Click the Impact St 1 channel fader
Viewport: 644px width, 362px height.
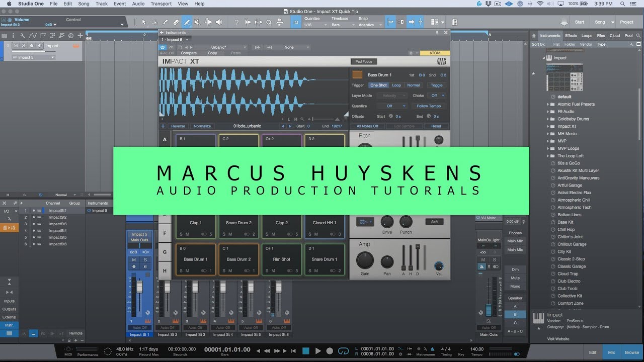pos(140,287)
